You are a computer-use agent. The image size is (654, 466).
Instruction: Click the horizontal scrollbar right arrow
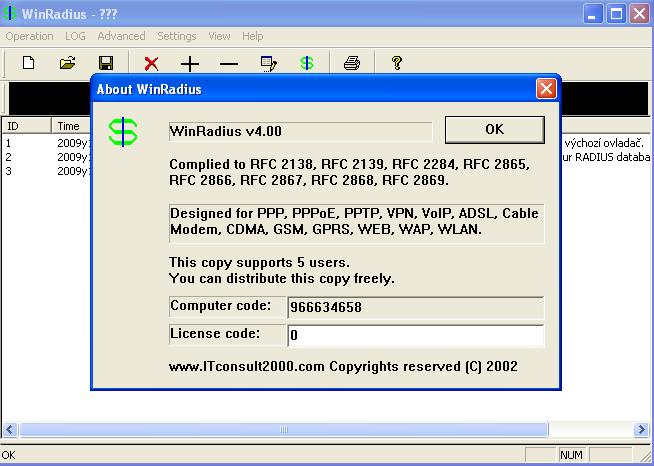[x=641, y=429]
